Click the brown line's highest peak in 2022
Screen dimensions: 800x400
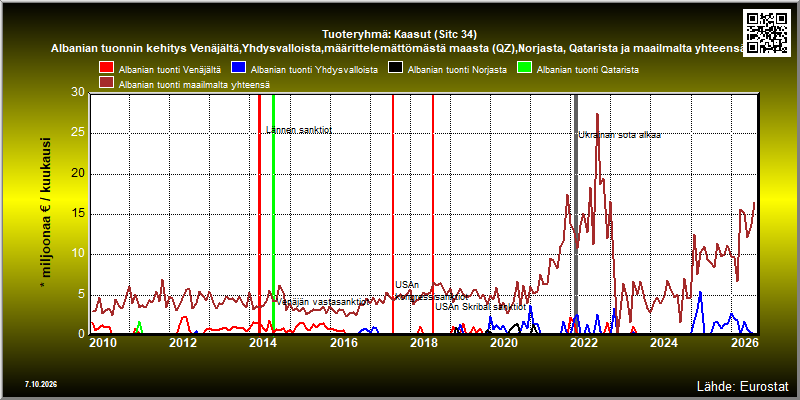[597, 115]
